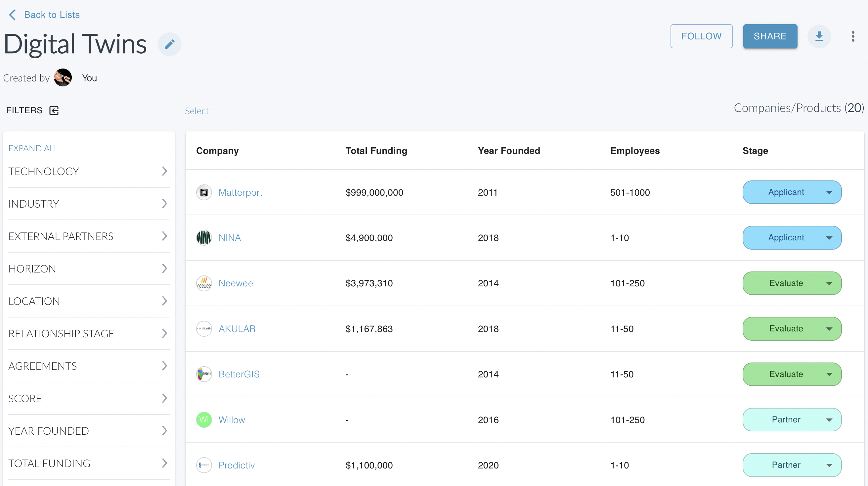
Task: Click the back arrow beside Back to Lists
Action: click(12, 15)
